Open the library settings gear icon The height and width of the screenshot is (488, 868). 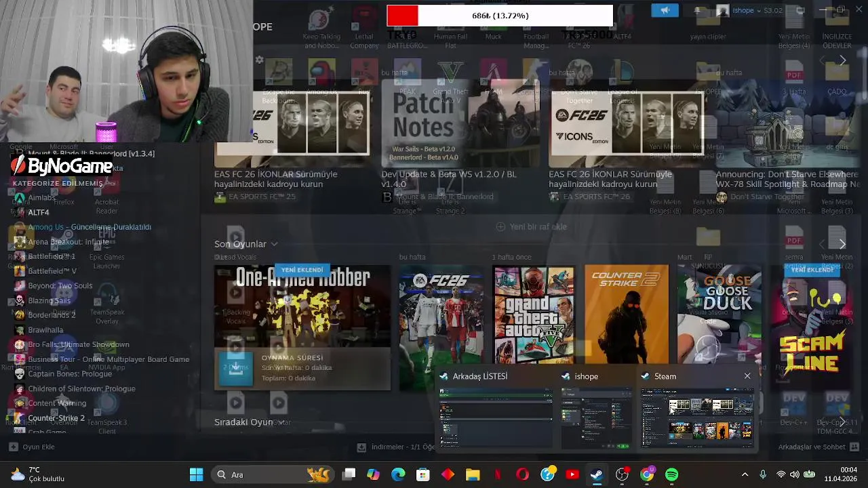pyautogui.click(x=259, y=60)
